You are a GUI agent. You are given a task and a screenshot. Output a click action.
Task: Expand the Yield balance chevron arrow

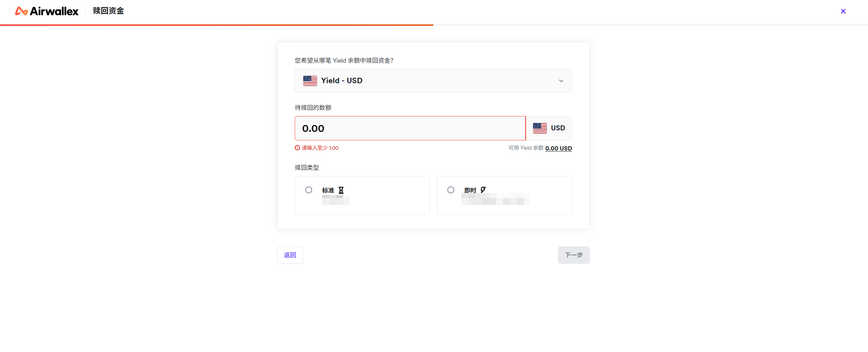click(x=561, y=81)
